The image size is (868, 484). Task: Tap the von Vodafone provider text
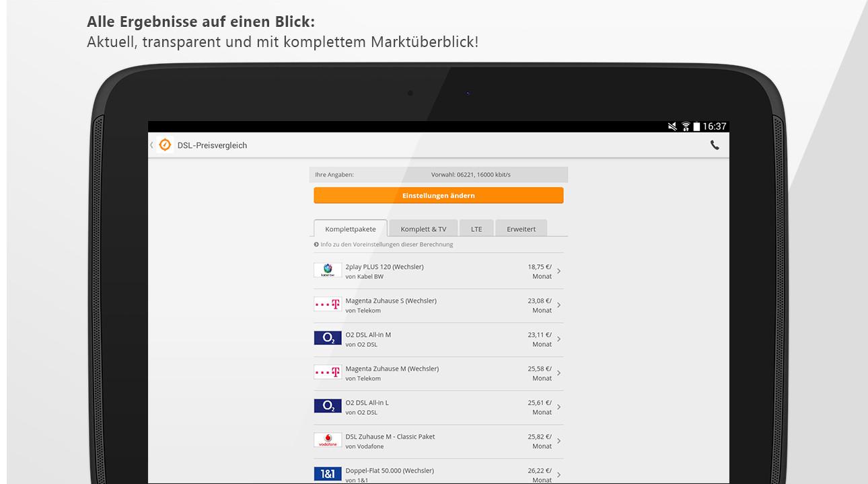click(x=365, y=446)
